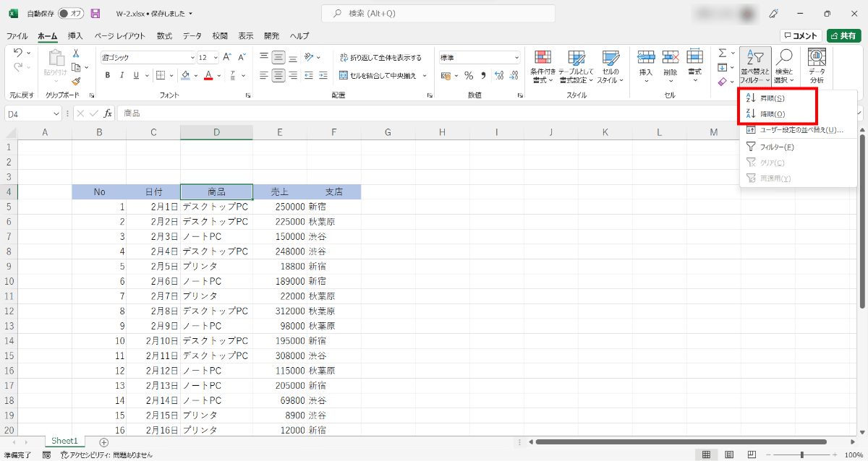This screenshot has width=868, height=461.
Task: Click the format painter brush icon
Action: coord(76,82)
